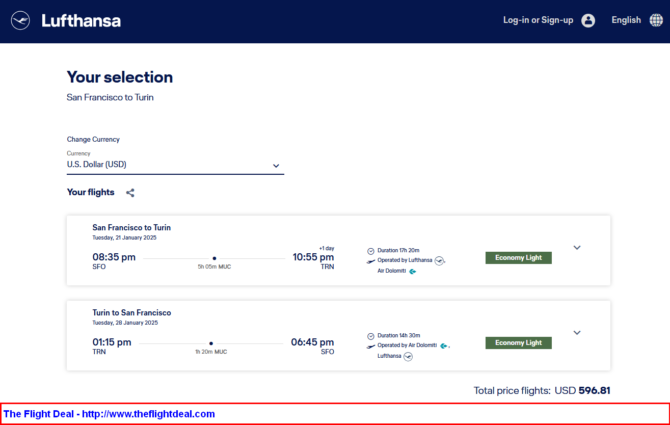Screen dimensions: 670x425
Task: Click the Lufthansa crane logo icon
Action: (21, 21)
